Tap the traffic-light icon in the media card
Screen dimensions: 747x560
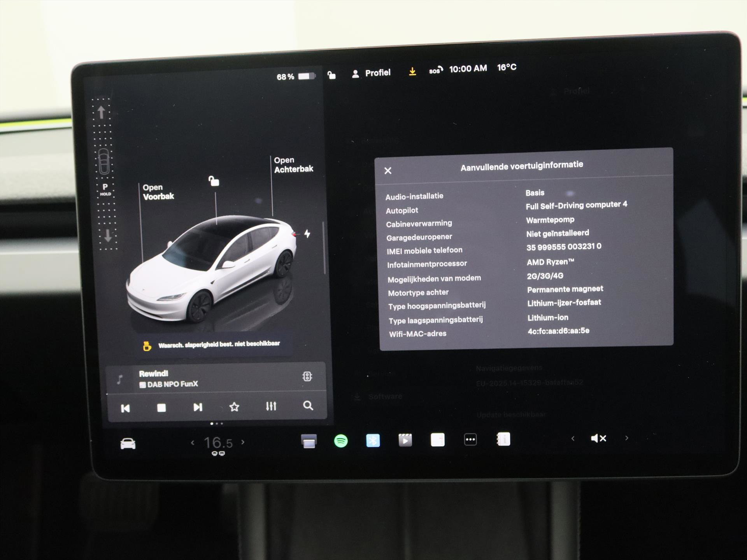pos(307,376)
